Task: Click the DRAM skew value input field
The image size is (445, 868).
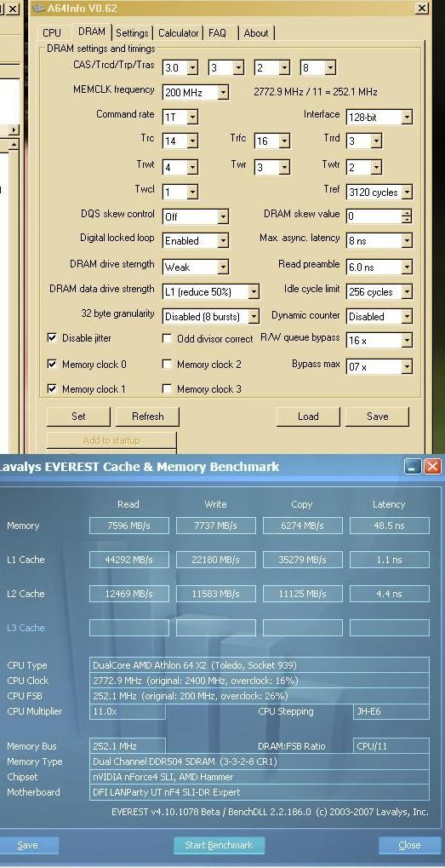Action: (x=374, y=216)
